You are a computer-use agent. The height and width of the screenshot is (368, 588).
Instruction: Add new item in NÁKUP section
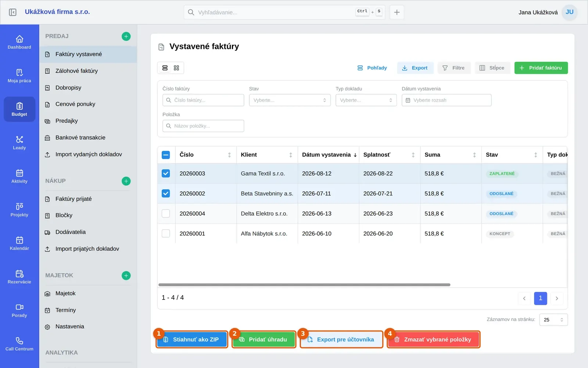[x=126, y=181]
